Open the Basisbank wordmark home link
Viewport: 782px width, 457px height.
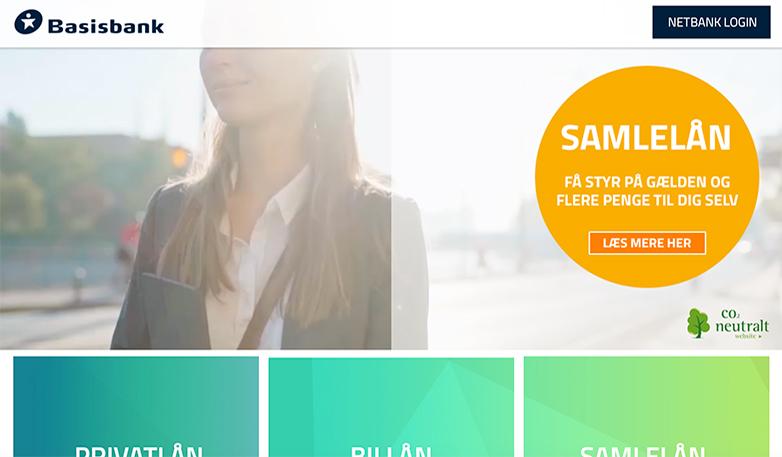click(x=106, y=26)
